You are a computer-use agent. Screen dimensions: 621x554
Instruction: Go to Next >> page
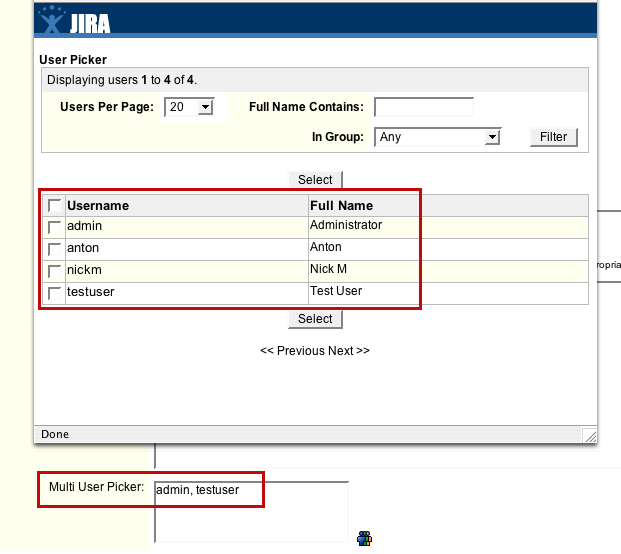click(x=349, y=351)
